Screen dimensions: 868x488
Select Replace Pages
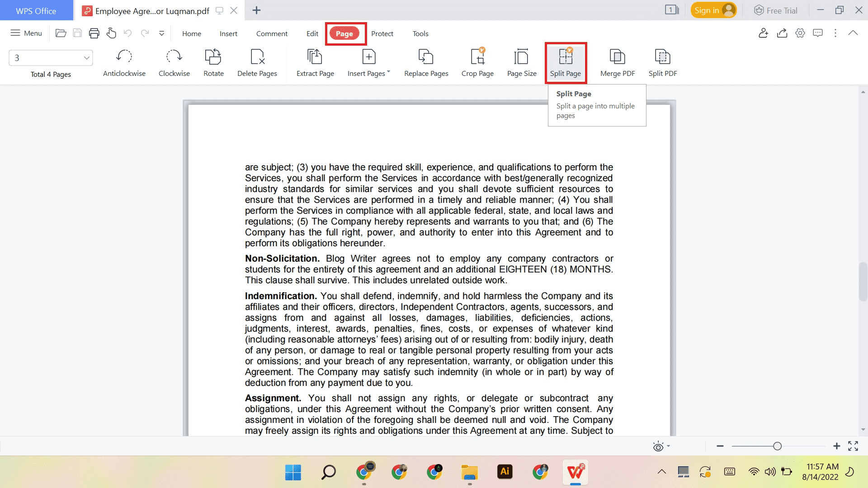(x=425, y=62)
